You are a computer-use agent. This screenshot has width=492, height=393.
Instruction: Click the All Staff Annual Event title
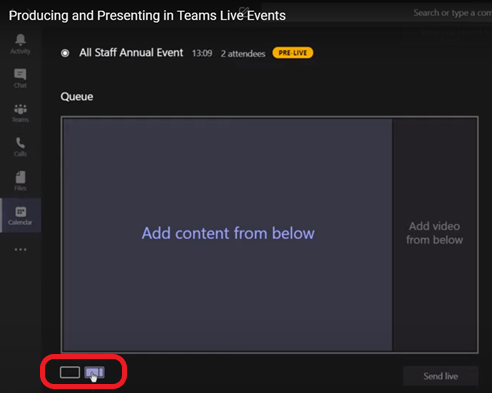click(x=131, y=53)
